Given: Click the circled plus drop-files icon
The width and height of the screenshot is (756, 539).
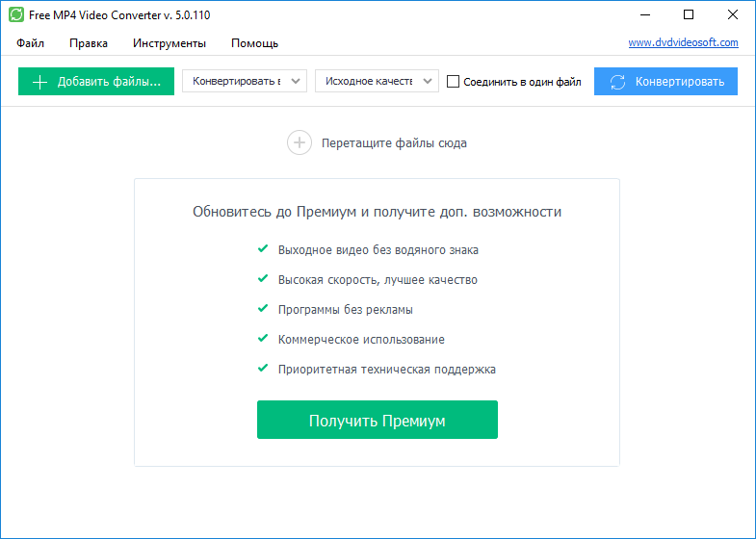Looking at the screenshot, I should [x=300, y=142].
